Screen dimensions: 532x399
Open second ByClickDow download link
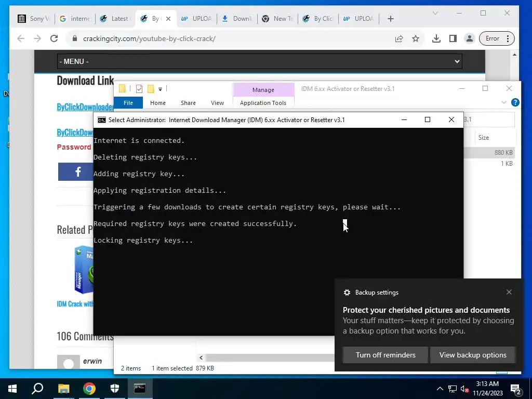(x=75, y=132)
